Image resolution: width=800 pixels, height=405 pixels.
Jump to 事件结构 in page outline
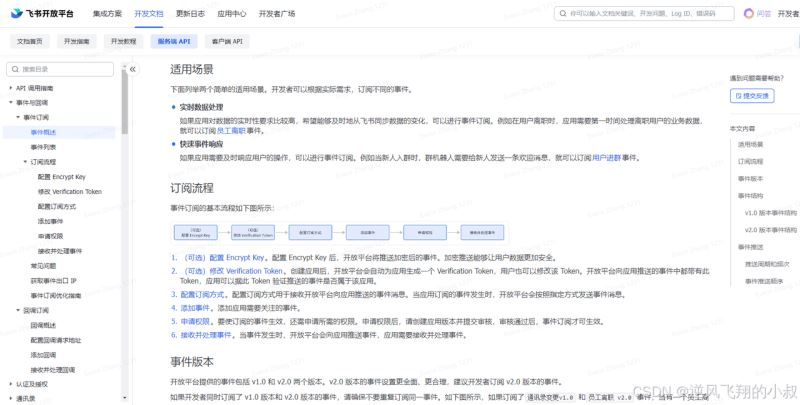(x=750, y=195)
